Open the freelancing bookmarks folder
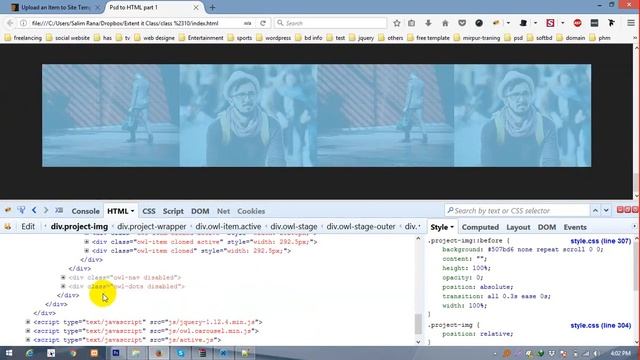Viewport: 640px width, 360px height. point(23,38)
